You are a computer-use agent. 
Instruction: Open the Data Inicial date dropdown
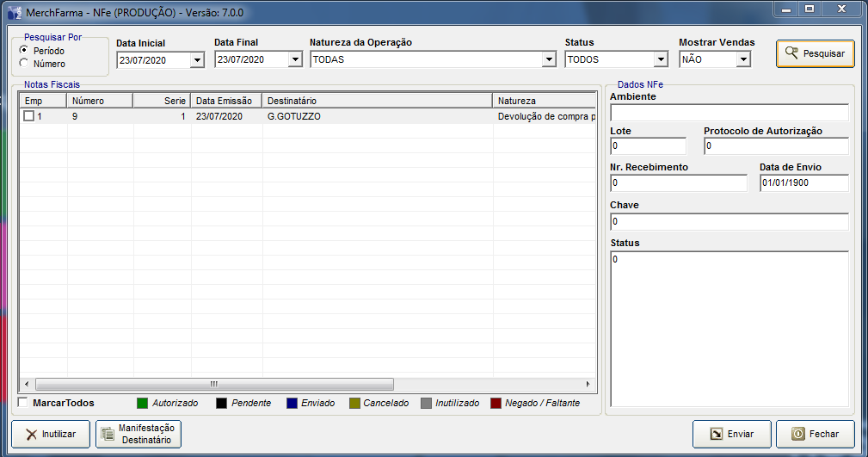[x=196, y=60]
